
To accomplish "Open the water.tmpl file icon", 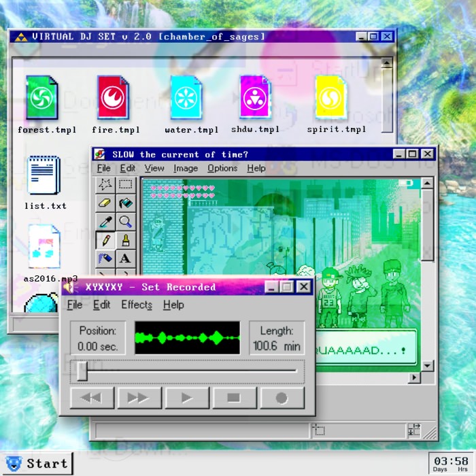I will point(186,97).
